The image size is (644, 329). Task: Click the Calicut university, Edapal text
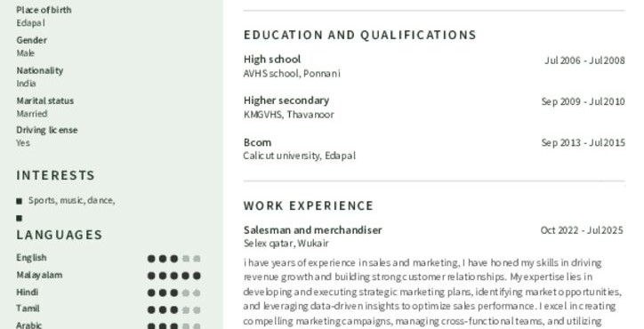point(300,156)
